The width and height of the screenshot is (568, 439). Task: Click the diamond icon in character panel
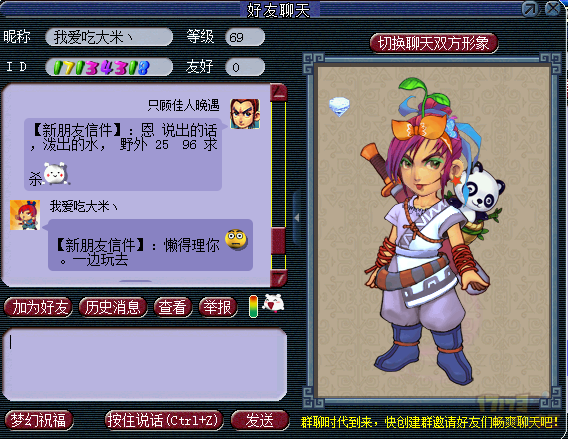pos(339,107)
